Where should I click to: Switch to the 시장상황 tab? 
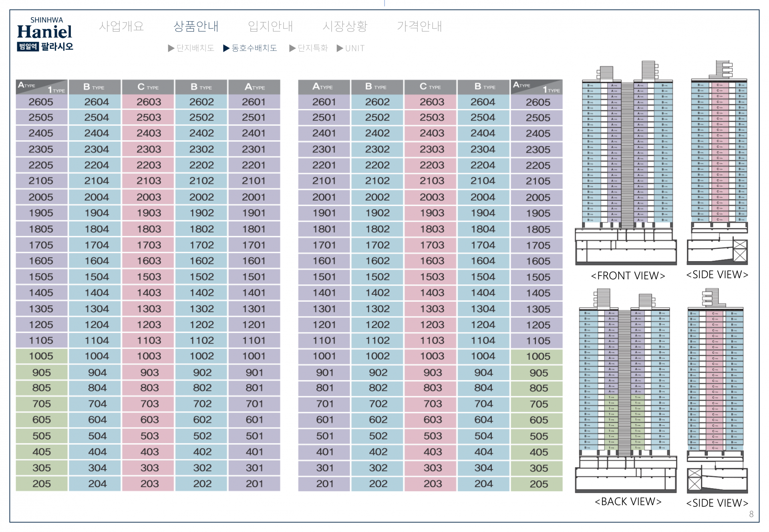(x=345, y=26)
